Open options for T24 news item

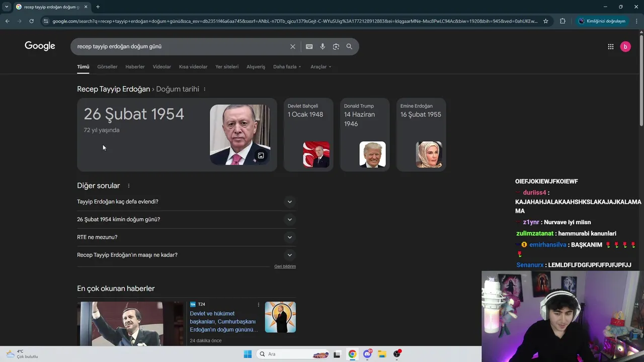(259, 305)
